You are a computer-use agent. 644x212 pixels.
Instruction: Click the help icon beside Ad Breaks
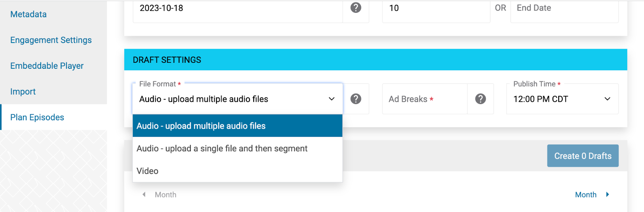pyautogui.click(x=481, y=99)
